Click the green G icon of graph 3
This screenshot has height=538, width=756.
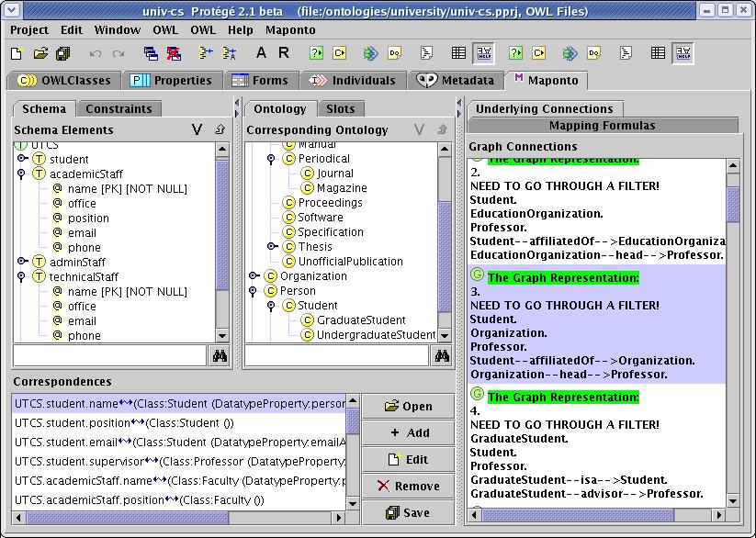pyautogui.click(x=477, y=275)
